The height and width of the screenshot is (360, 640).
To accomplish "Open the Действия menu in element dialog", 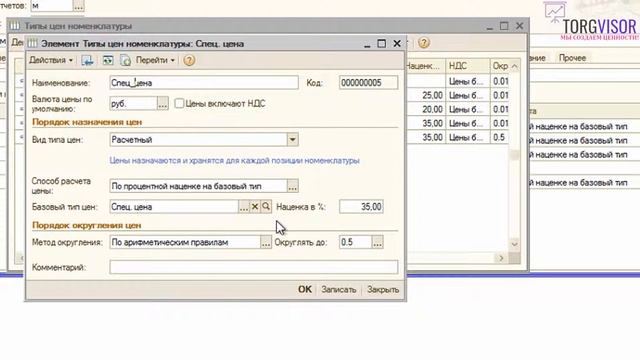I will click(x=51, y=60).
